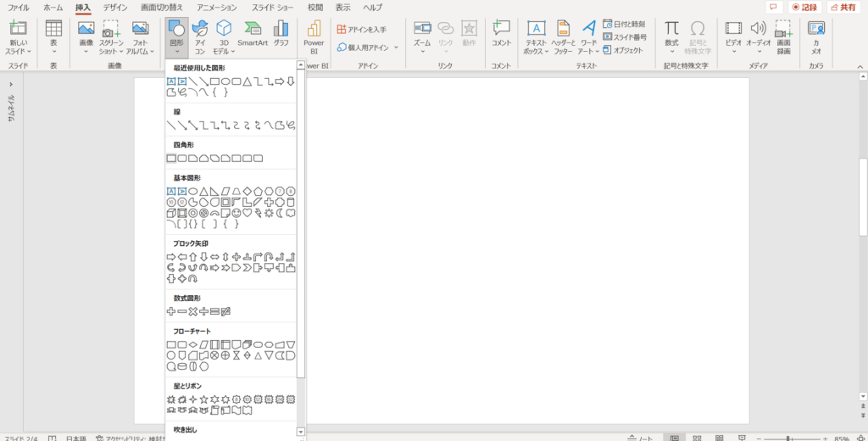The height and width of the screenshot is (441, 868).
Task: Choose the division sign equation shape
Action: [x=203, y=312]
